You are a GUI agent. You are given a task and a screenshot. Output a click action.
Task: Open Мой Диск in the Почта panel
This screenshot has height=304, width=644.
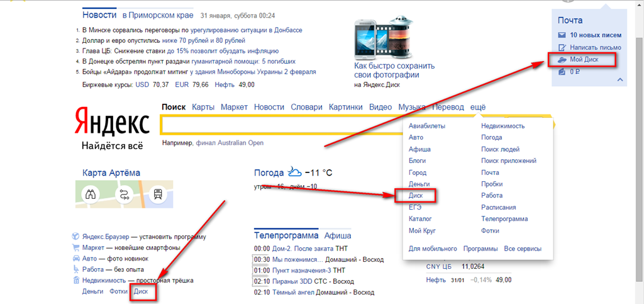(584, 60)
